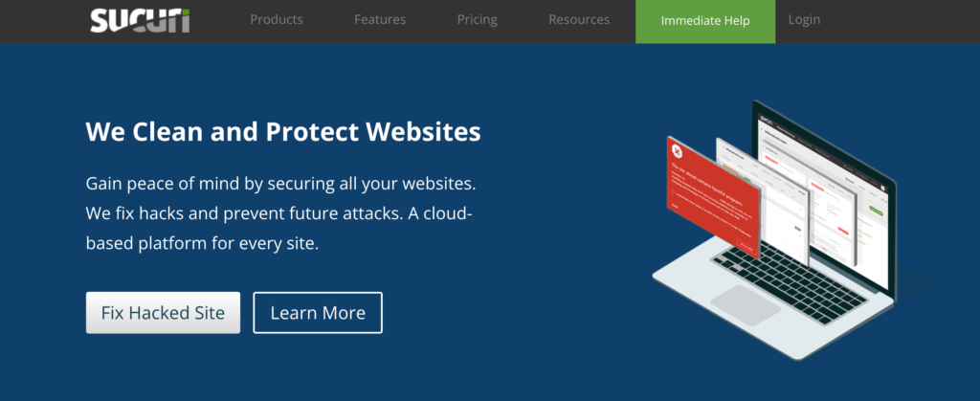Click the Learn More button

coord(318,312)
